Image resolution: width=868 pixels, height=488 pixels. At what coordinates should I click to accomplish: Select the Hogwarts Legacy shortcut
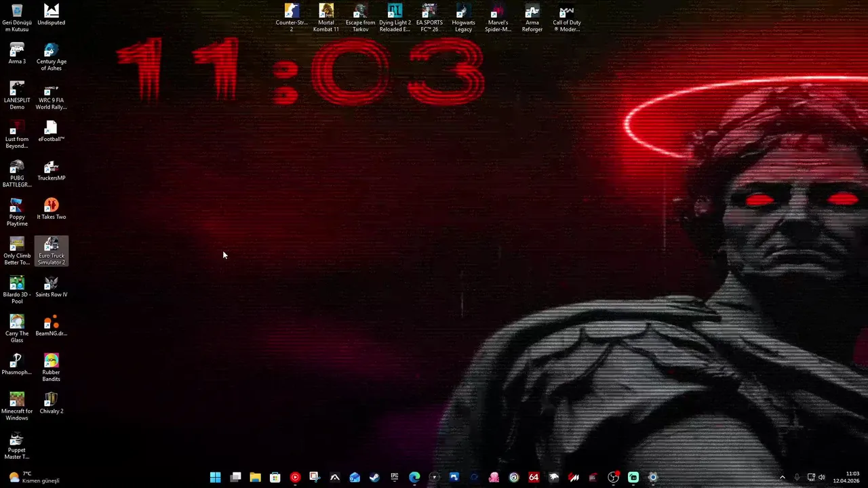pyautogui.click(x=463, y=18)
